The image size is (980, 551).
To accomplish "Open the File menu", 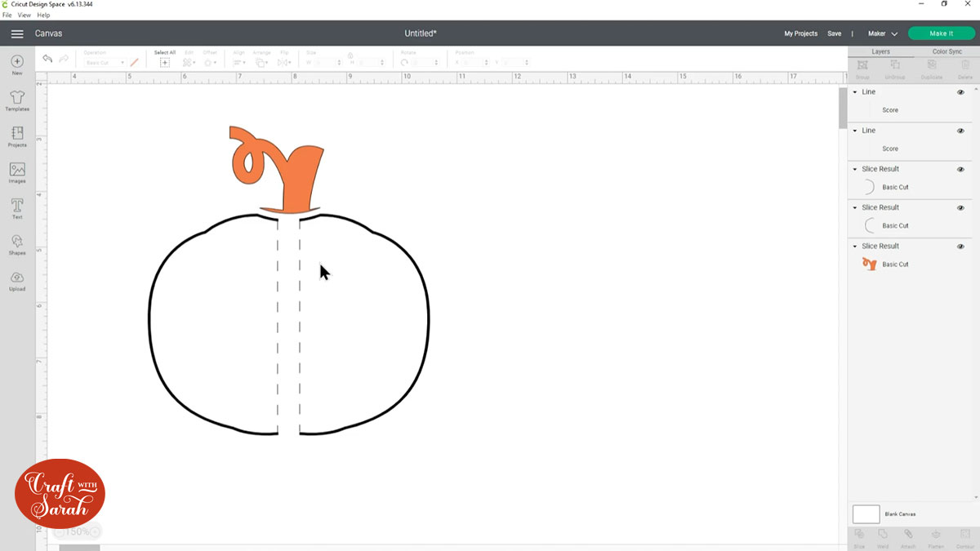I will coord(7,15).
